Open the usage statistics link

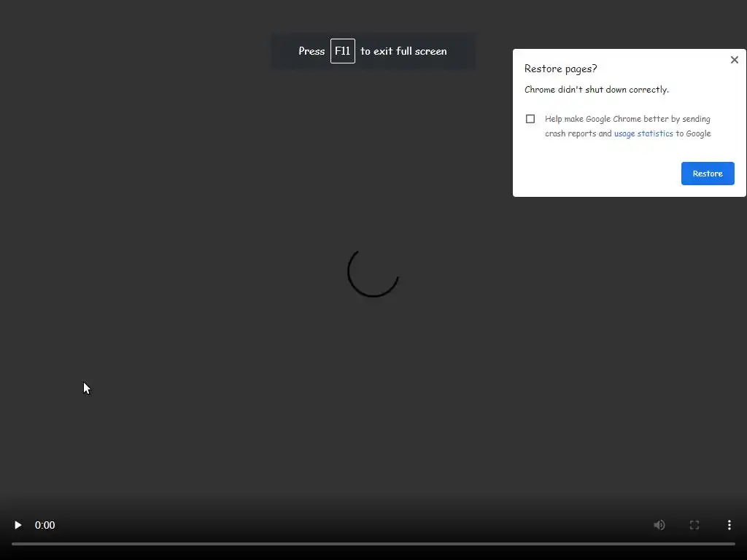643,133
